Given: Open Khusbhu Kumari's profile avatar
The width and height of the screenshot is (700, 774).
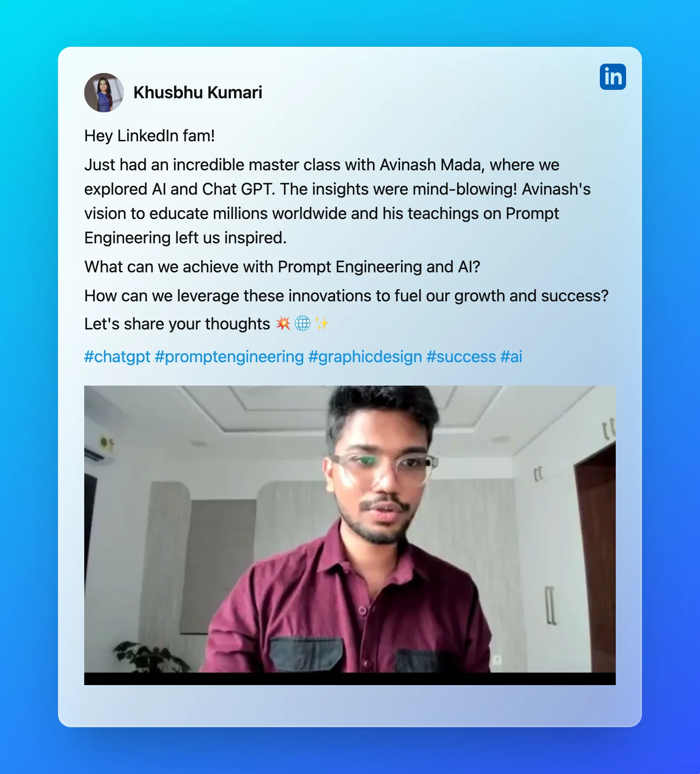Looking at the screenshot, I should point(104,93).
